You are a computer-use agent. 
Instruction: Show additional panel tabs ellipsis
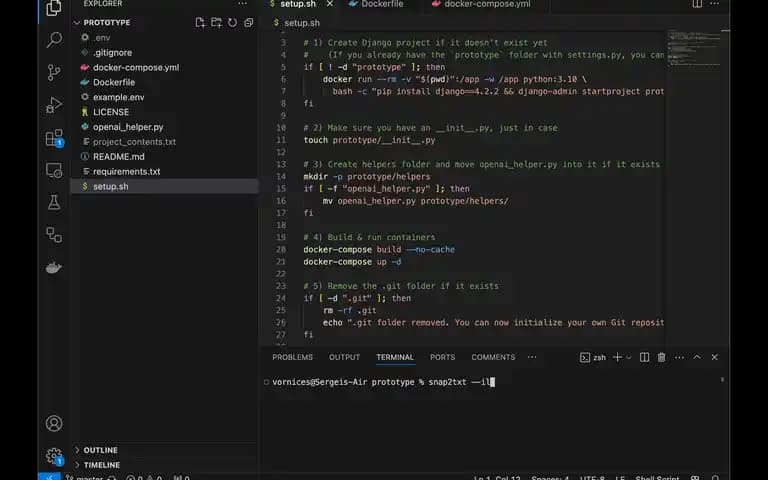[x=532, y=357]
